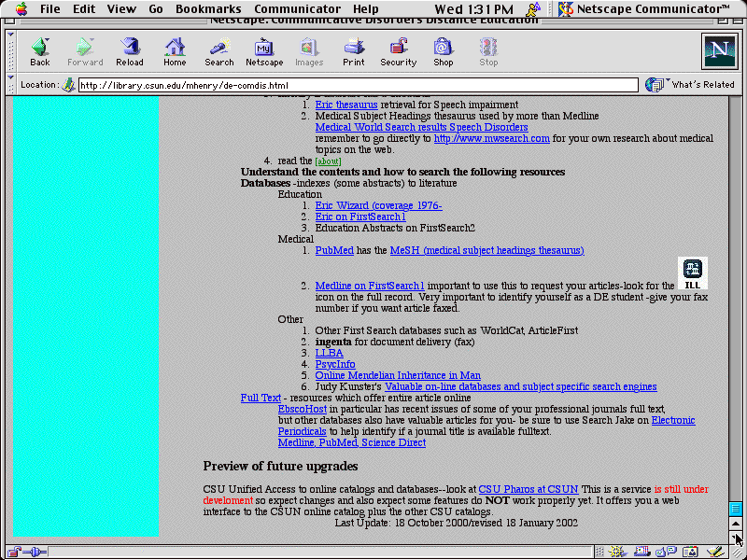Open the PsycInfo link
This screenshot has width=747, height=560.
pos(335,364)
